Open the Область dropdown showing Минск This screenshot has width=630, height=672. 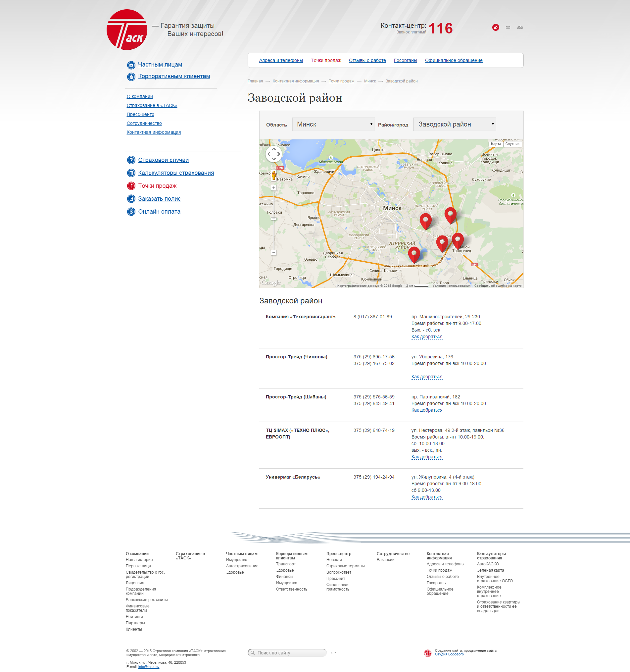[x=333, y=125]
